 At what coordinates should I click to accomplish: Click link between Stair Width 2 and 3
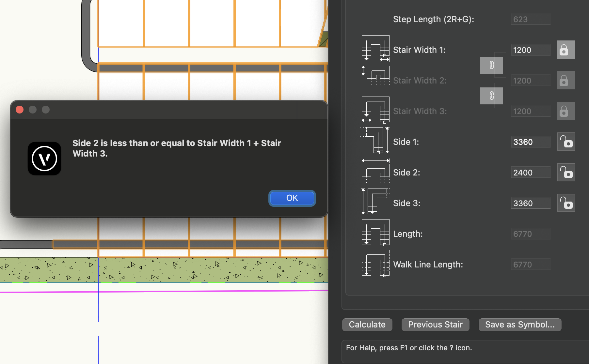point(491,96)
